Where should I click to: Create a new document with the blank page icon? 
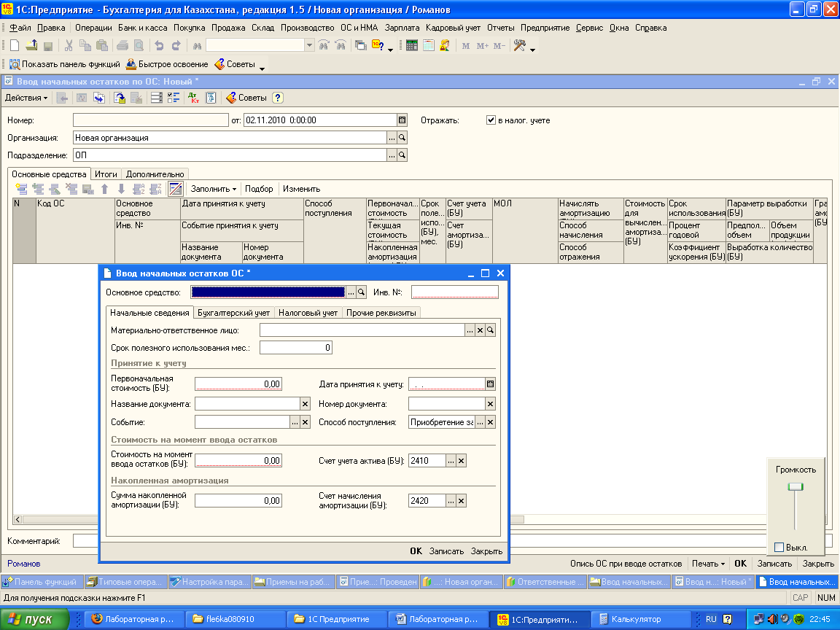(x=15, y=46)
